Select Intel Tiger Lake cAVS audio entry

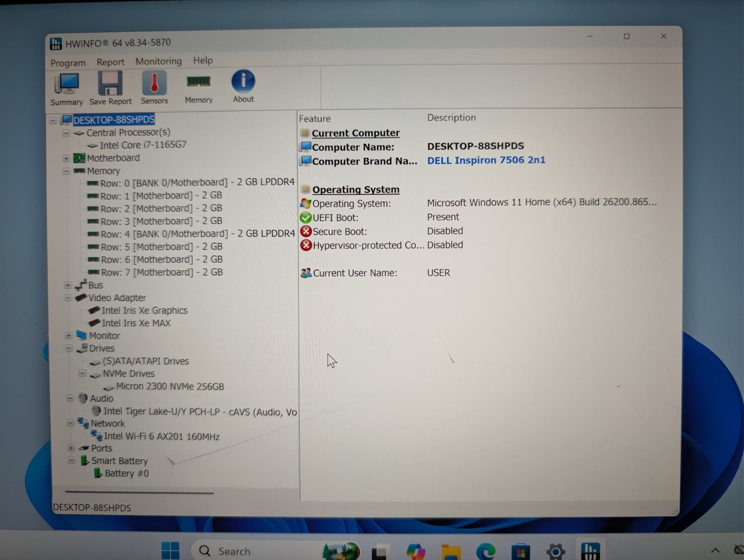click(200, 412)
